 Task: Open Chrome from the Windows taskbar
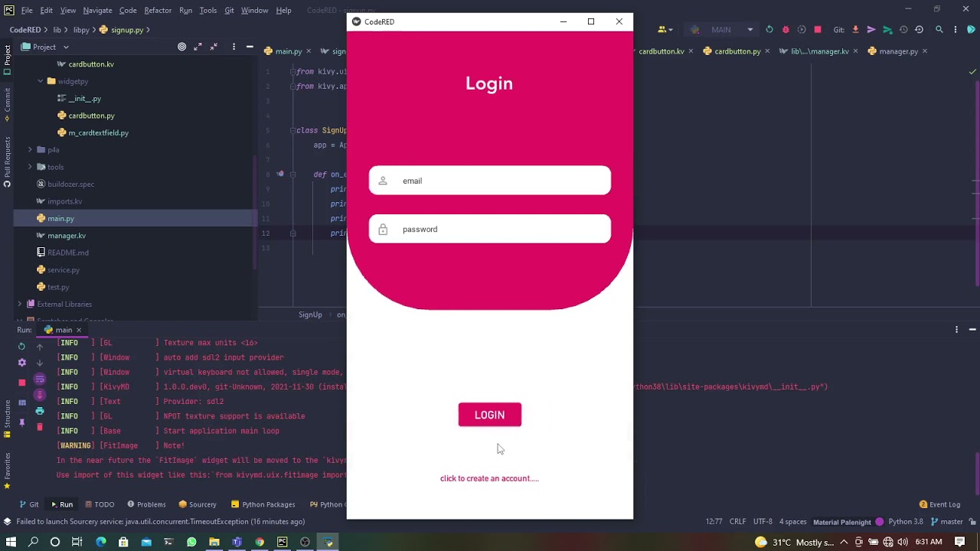pyautogui.click(x=260, y=542)
